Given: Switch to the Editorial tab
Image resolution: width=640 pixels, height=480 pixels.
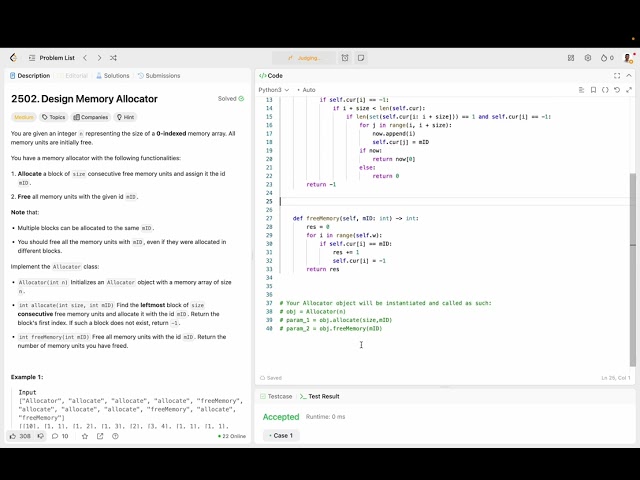Looking at the screenshot, I should [x=73, y=76].
